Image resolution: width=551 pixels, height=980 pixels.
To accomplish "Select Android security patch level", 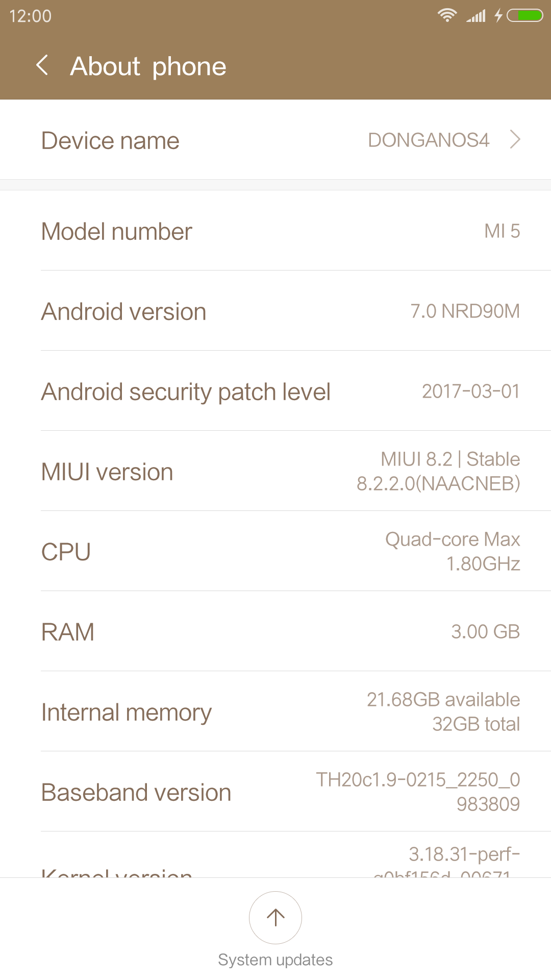I will coord(275,391).
